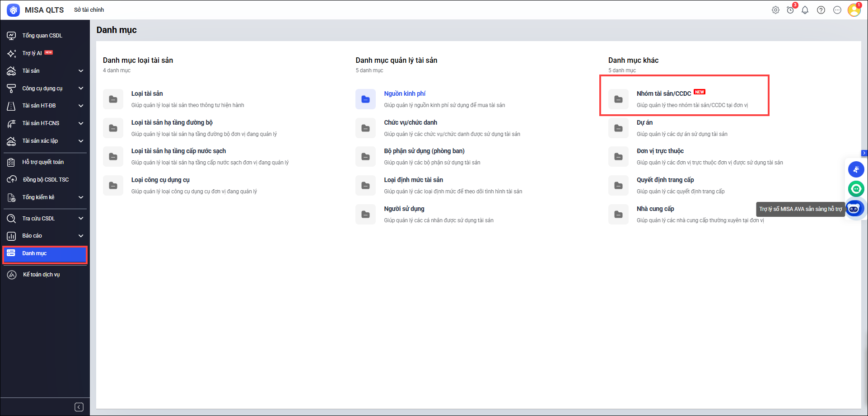Click the more options ellipsis icon

click(837, 10)
